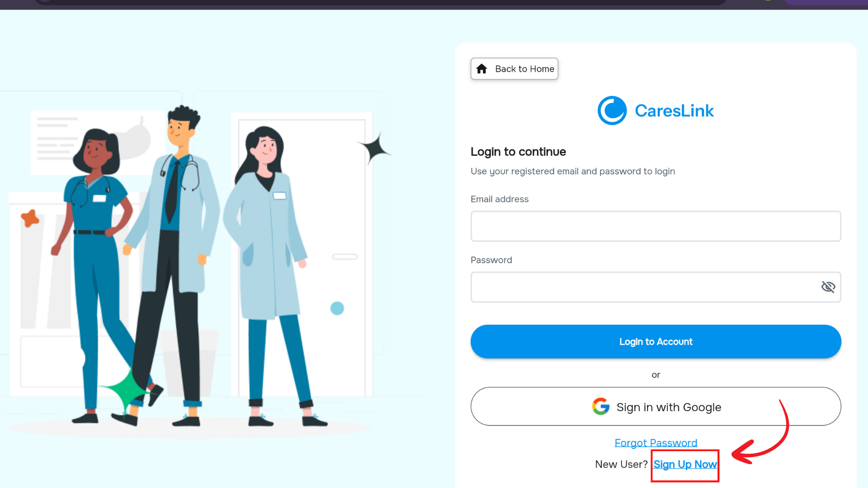Viewport: 868px width, 488px height.
Task: Click the 'Password' field label
Action: tap(491, 260)
